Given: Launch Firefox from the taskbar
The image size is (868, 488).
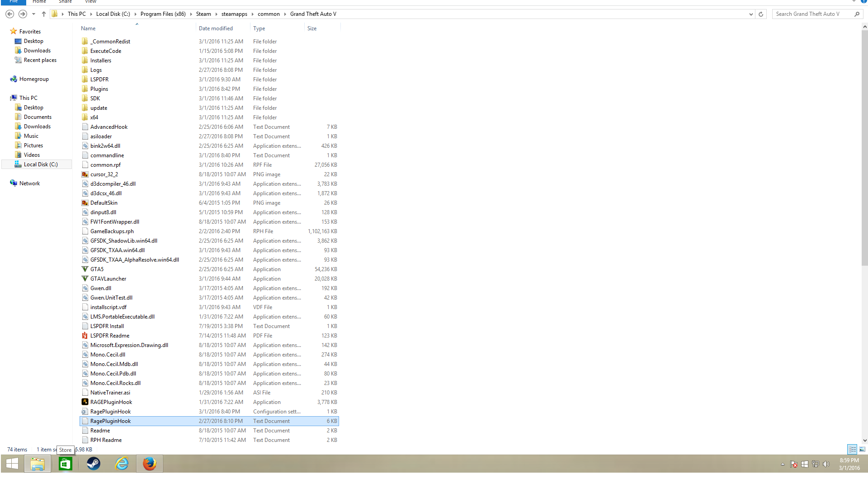Looking at the screenshot, I should click(149, 464).
